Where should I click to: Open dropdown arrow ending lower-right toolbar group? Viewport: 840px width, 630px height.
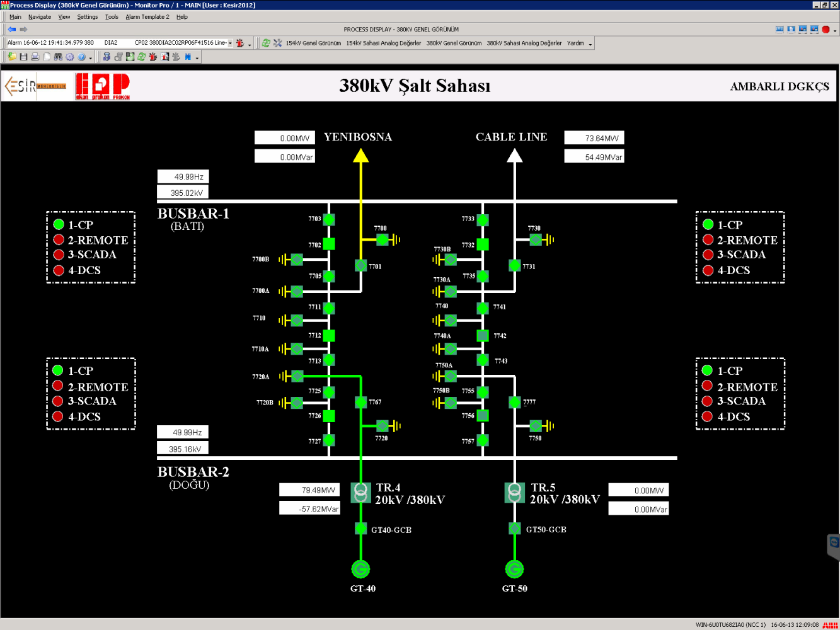point(197,58)
